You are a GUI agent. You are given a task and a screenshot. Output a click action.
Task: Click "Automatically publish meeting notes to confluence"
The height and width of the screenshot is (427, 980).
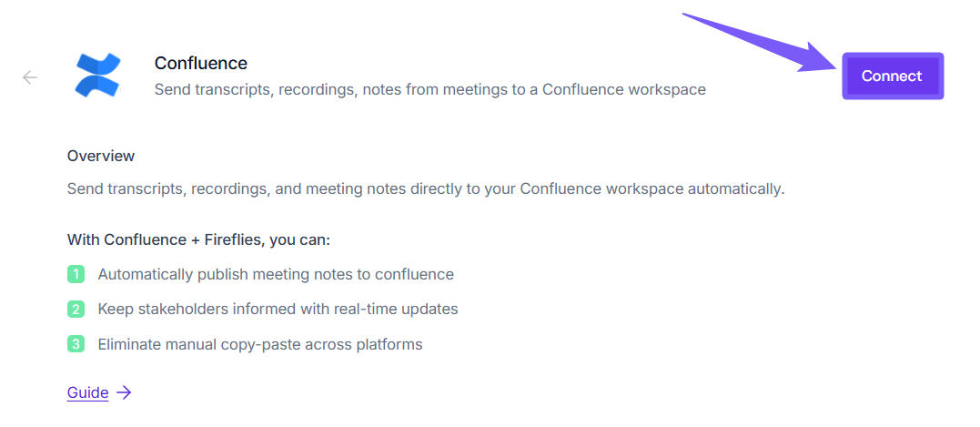[276, 274]
